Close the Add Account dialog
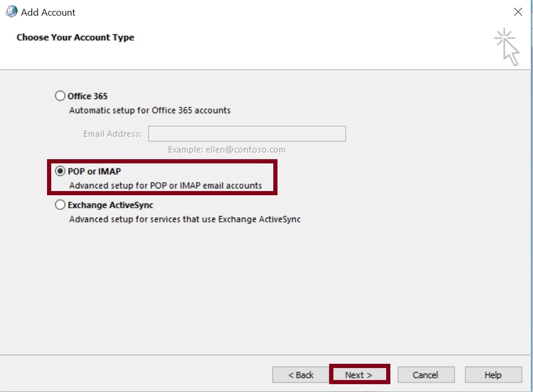 [518, 11]
